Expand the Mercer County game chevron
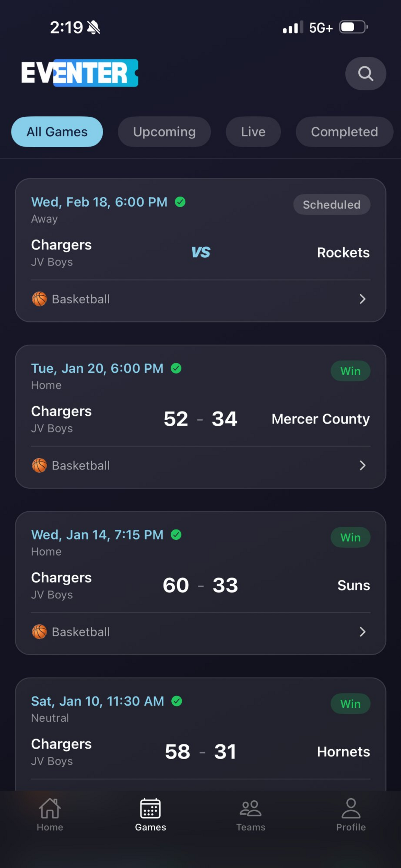401x868 pixels. point(362,465)
